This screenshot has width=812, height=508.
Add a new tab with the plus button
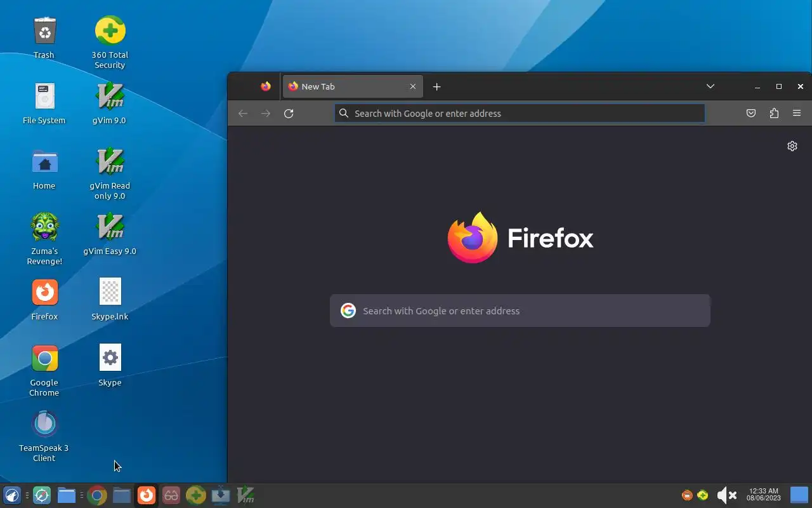pos(436,86)
